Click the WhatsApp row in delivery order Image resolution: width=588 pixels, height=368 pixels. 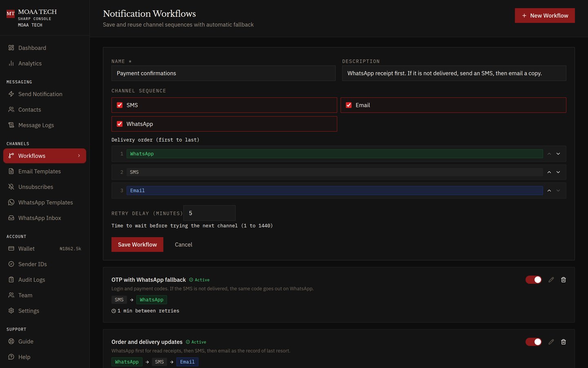click(x=339, y=154)
